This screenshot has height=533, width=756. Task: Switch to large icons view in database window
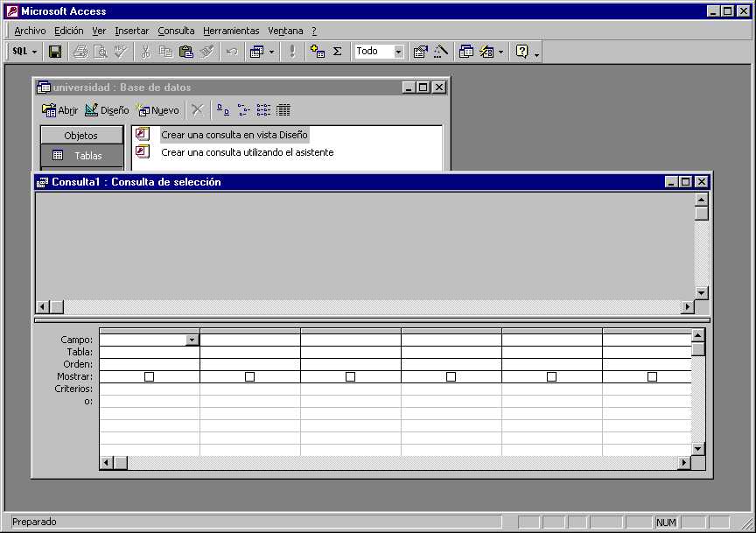(x=223, y=110)
